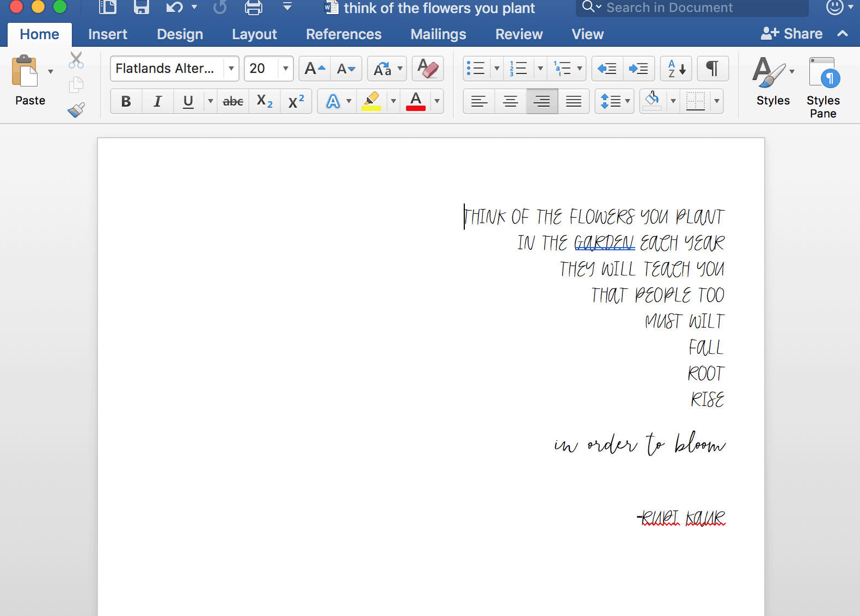This screenshot has width=860, height=616.
Task: Click the Copy icon
Action: tap(76, 85)
